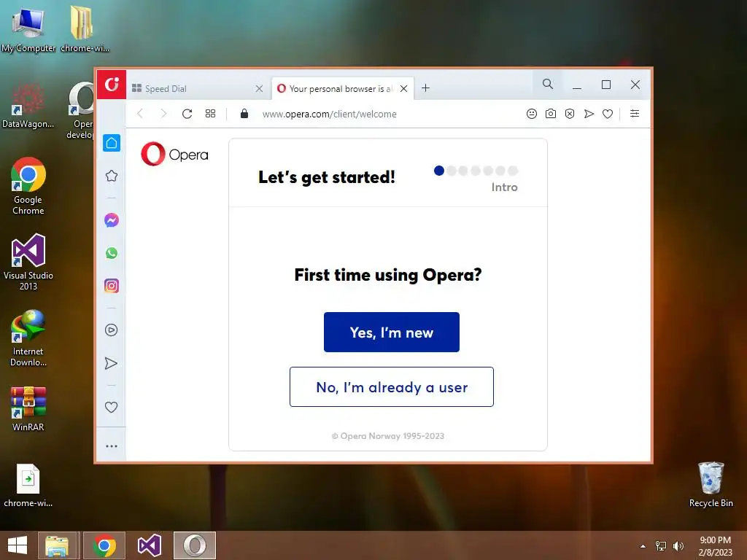This screenshot has width=747, height=560.
Task: Maximize the Opera window
Action: tap(606, 85)
